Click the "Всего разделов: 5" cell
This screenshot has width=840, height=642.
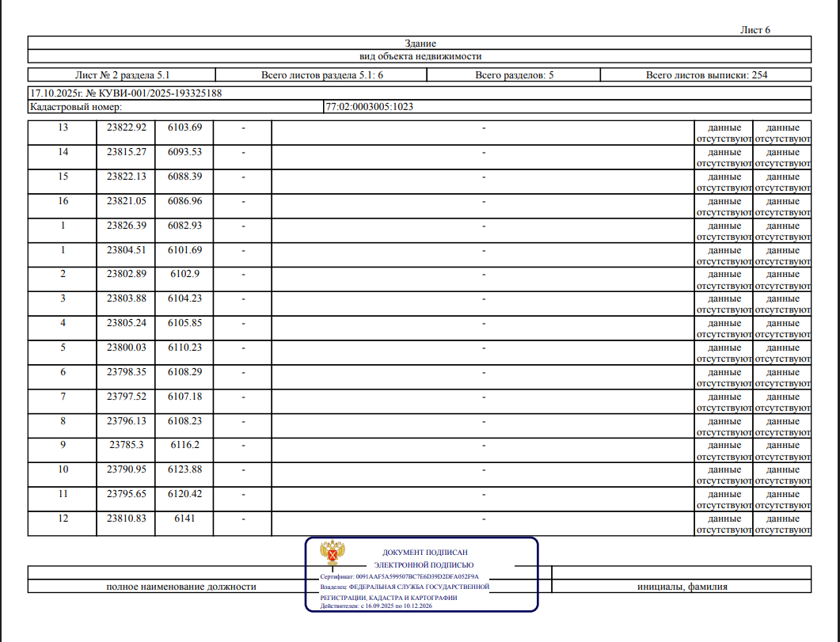515,75
